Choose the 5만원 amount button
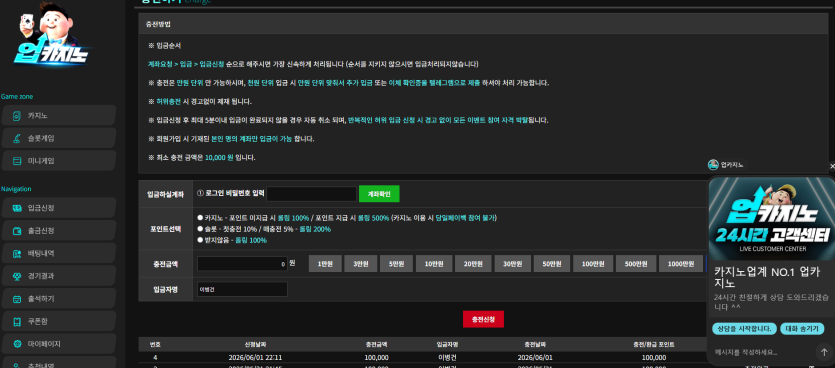The width and height of the screenshot is (835, 368). point(396,264)
